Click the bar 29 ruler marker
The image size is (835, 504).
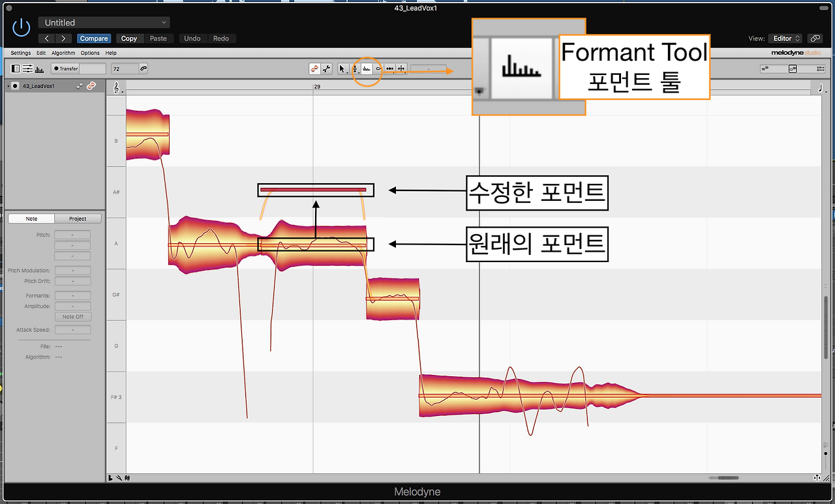(317, 87)
